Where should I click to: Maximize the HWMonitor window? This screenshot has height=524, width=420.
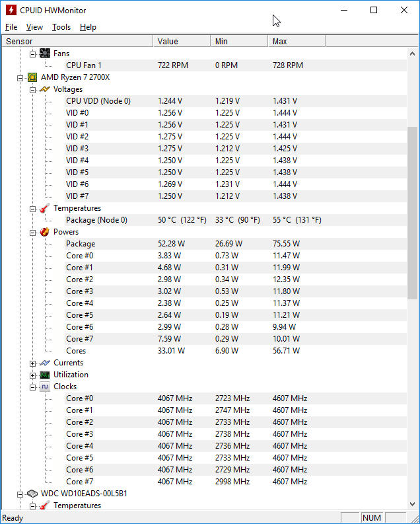(374, 10)
